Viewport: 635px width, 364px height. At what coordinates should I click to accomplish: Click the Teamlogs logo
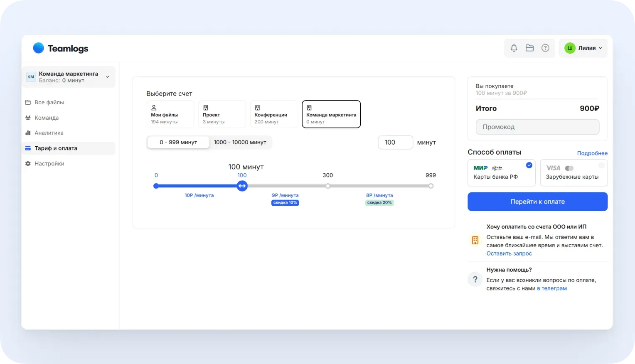[61, 48]
